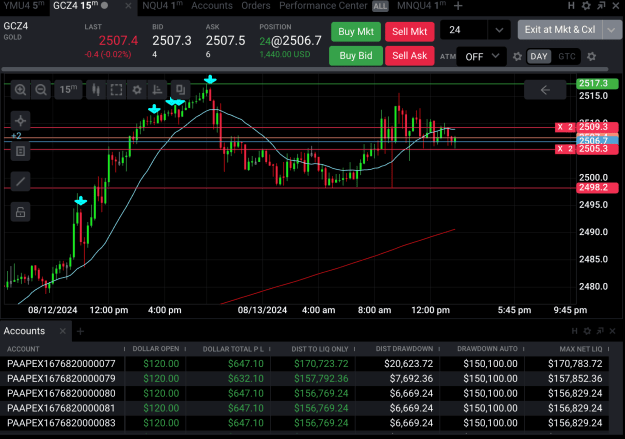Open the order quantity dropdown showing 24
The image size is (625, 439).
point(499,30)
